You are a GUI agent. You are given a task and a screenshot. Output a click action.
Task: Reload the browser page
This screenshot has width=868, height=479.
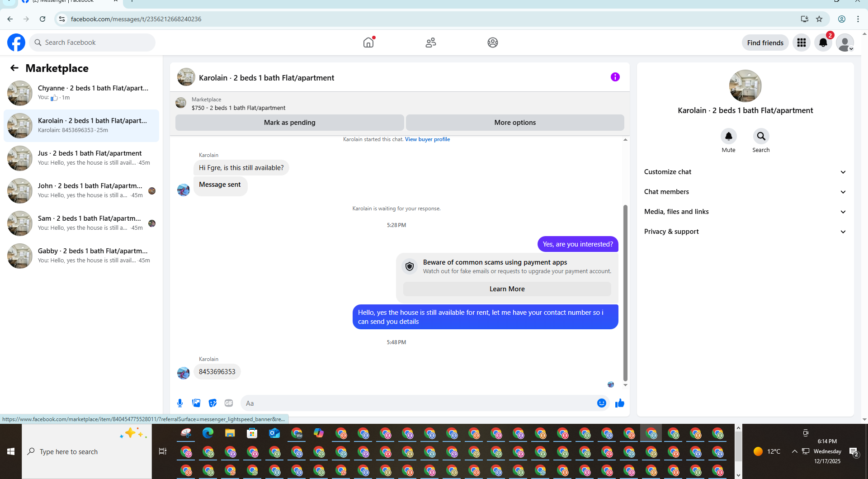[x=42, y=19]
